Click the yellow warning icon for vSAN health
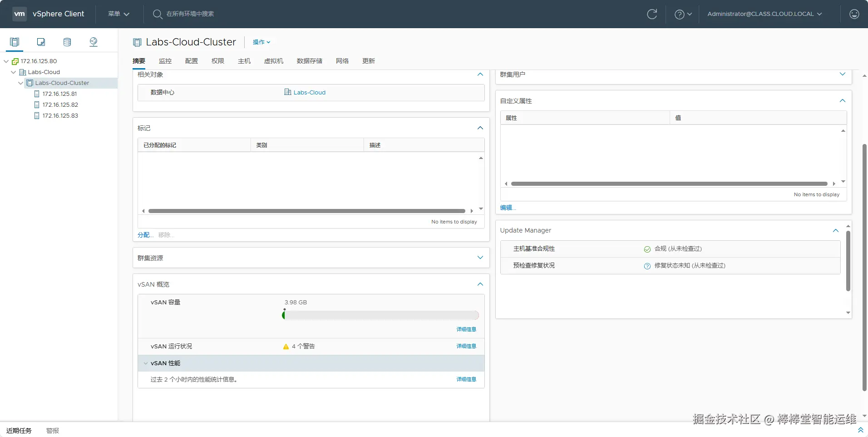Screen dimensions: 868x437 286,347
